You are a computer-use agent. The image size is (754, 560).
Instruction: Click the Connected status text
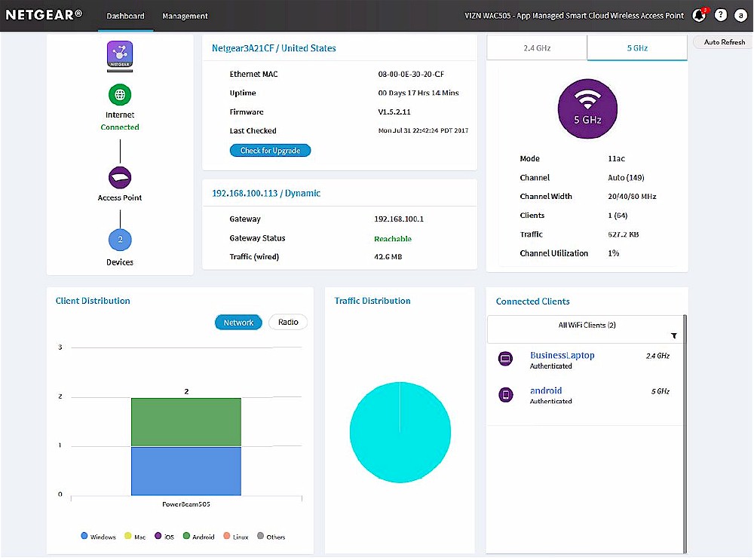point(120,127)
